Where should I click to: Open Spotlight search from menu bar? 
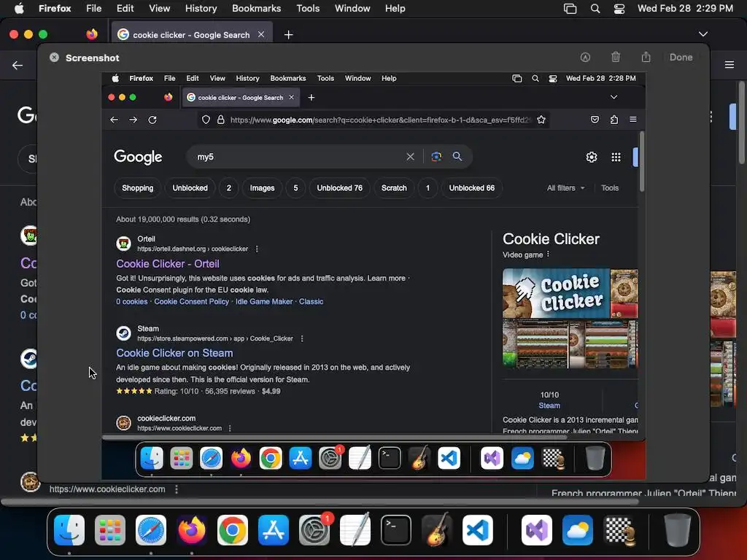click(595, 9)
